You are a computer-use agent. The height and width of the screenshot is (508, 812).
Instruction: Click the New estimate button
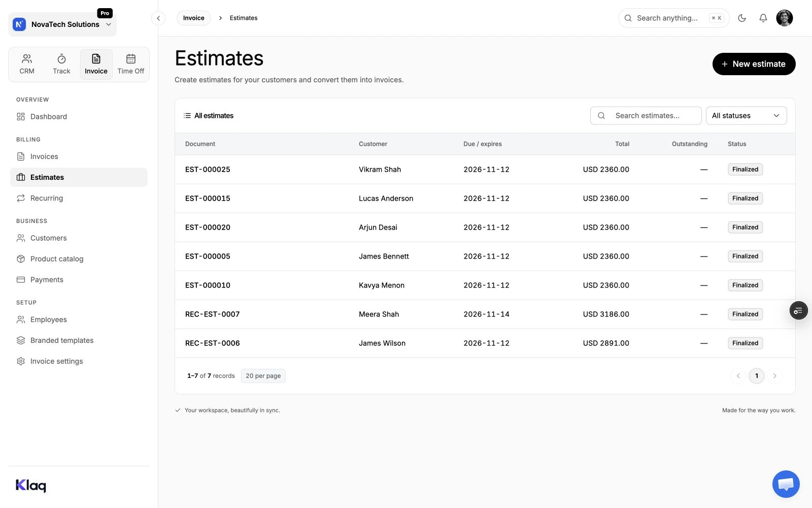(x=754, y=64)
